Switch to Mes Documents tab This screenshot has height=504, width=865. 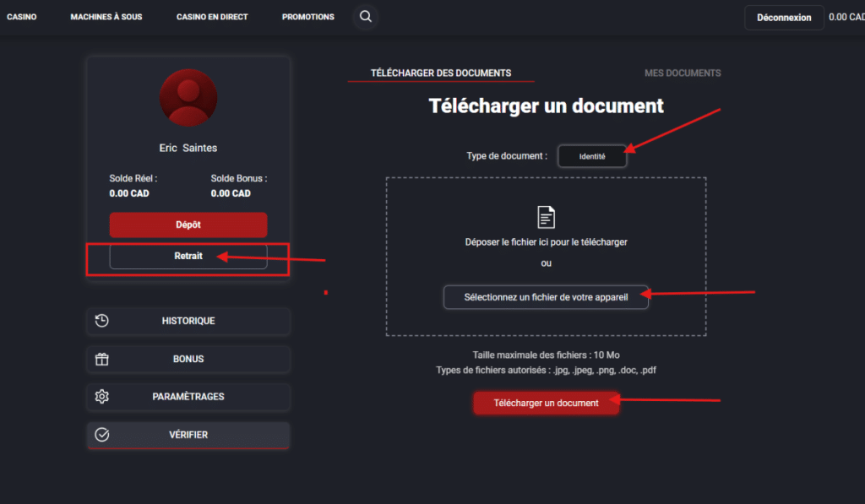click(x=683, y=73)
